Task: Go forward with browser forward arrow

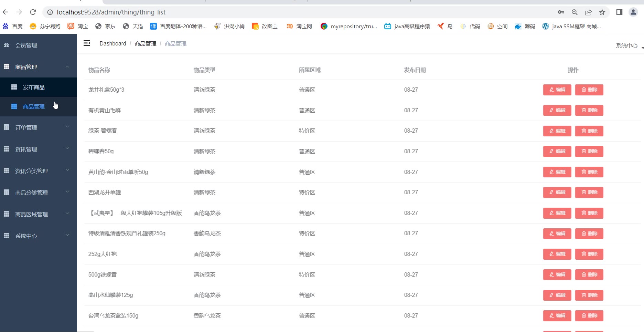Action: click(x=19, y=12)
